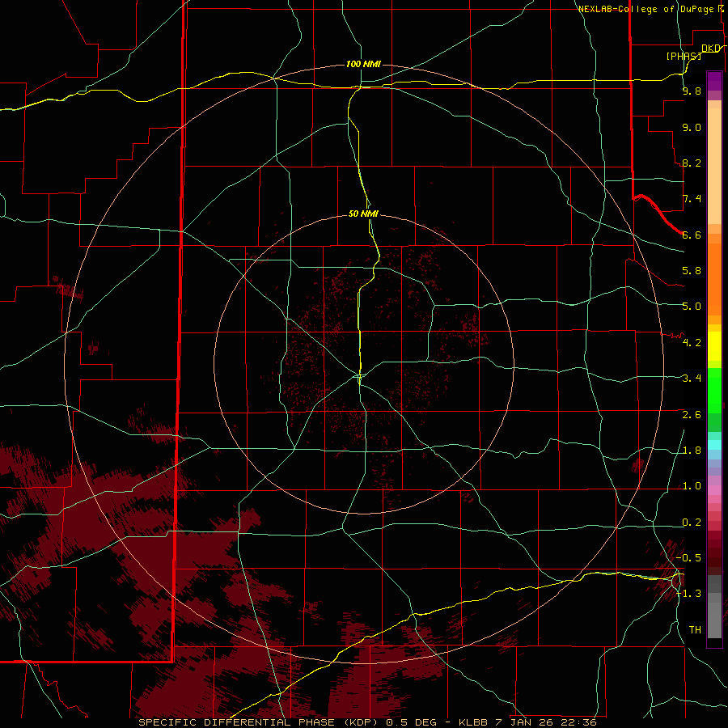Click the -0.5 color scale value

pyautogui.click(x=689, y=558)
